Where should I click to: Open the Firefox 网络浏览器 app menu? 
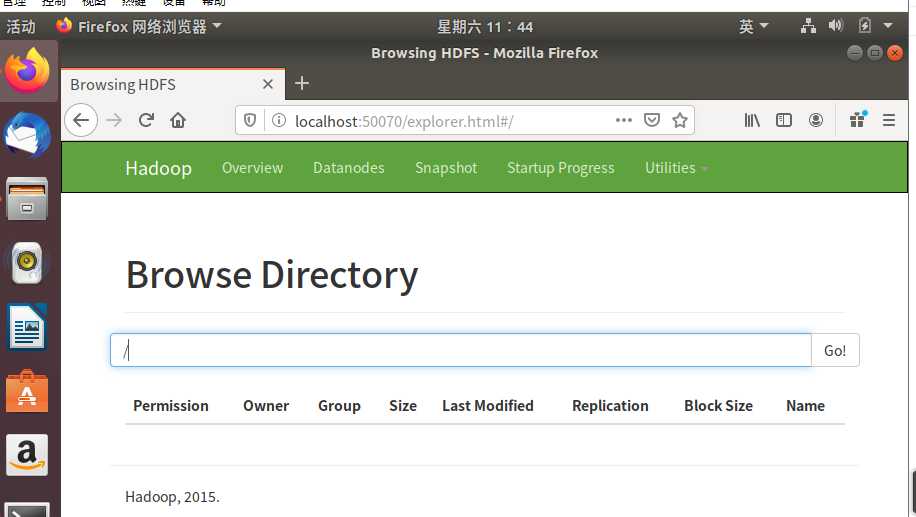139,26
